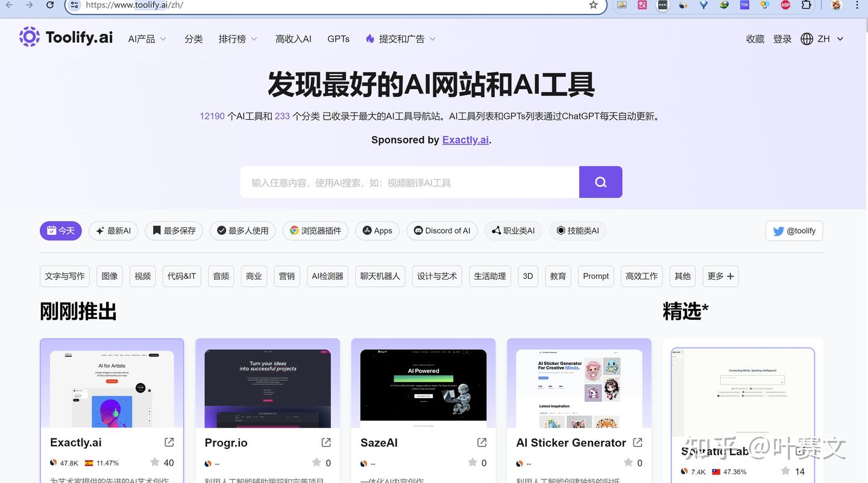Open 分类 in navigation
Viewport: 868px width, 483px height.
pyautogui.click(x=193, y=39)
